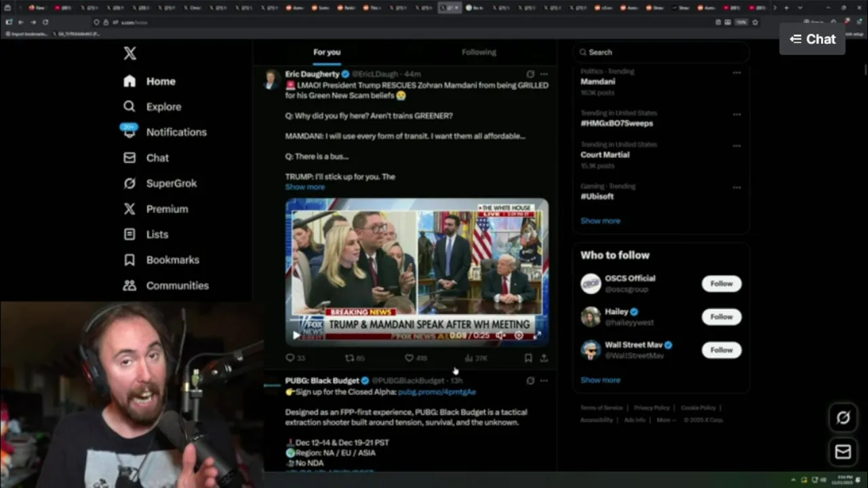Mute the video sound icon
Viewport: 868px width, 488px height.
coord(500,335)
